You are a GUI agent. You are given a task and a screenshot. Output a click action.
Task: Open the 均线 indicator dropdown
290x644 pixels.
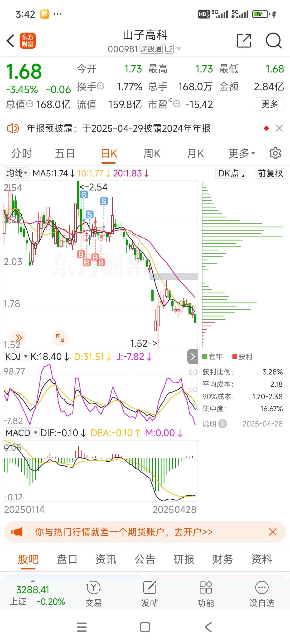pyautogui.click(x=16, y=173)
